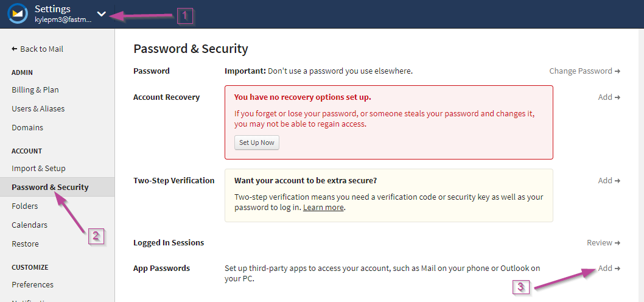Viewport: 644px width, 302px height.
Task: Review logged in sessions
Action: (x=603, y=243)
